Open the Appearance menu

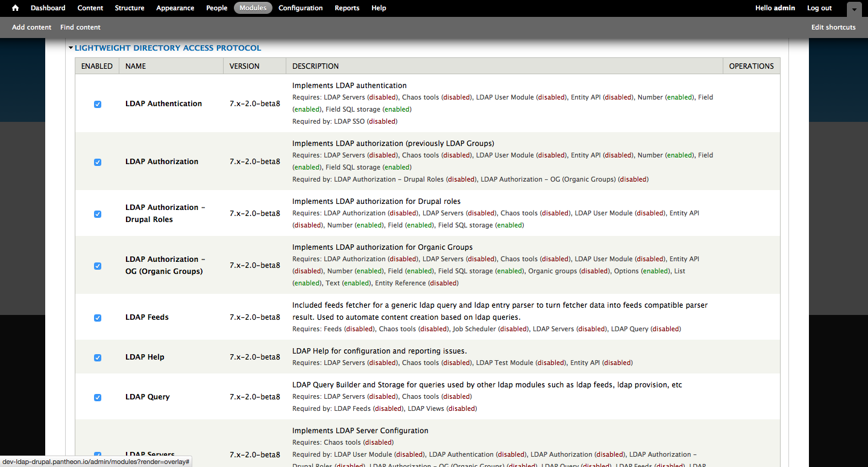(175, 8)
